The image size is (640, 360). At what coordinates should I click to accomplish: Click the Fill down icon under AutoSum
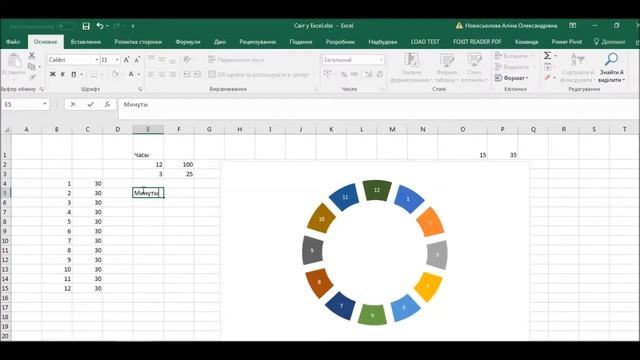coord(548,67)
